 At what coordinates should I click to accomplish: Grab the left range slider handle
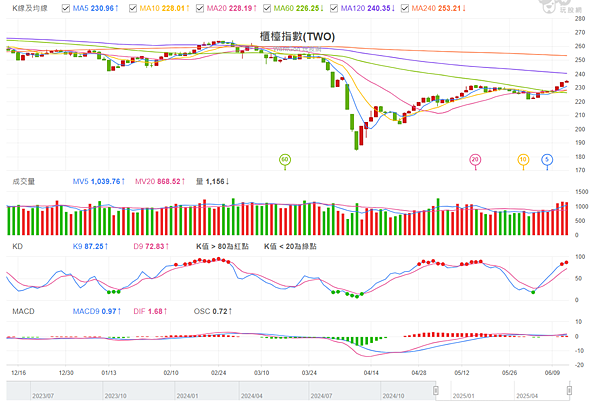click(435, 390)
